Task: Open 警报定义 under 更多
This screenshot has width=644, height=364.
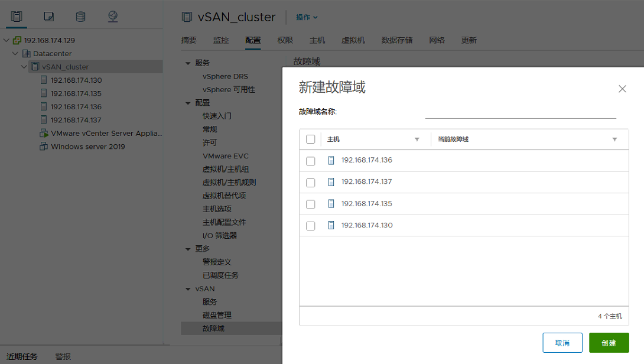Action: pos(217,262)
